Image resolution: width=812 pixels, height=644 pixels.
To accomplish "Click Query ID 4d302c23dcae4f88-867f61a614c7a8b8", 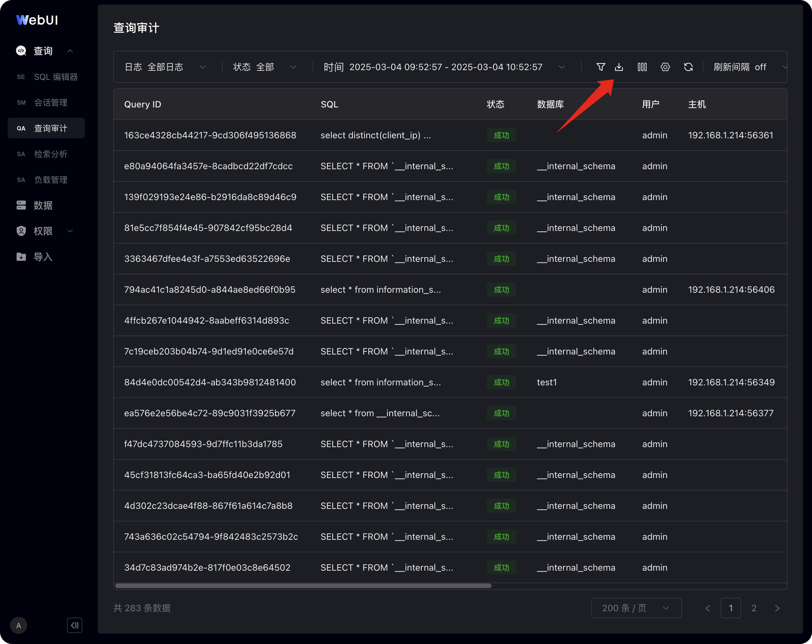I will (208, 506).
